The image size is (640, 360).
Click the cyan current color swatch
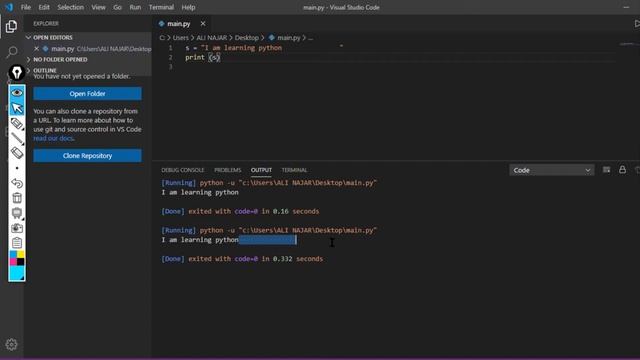coord(17,273)
